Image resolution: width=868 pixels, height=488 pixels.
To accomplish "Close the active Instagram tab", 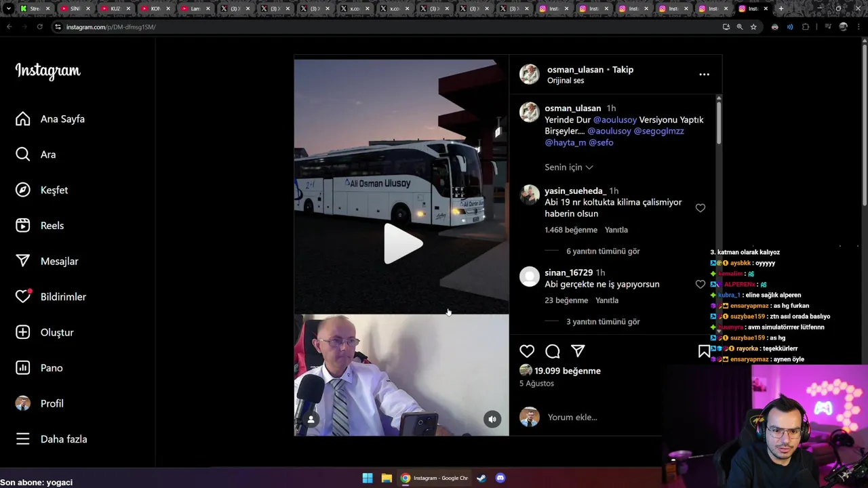I will point(766,9).
